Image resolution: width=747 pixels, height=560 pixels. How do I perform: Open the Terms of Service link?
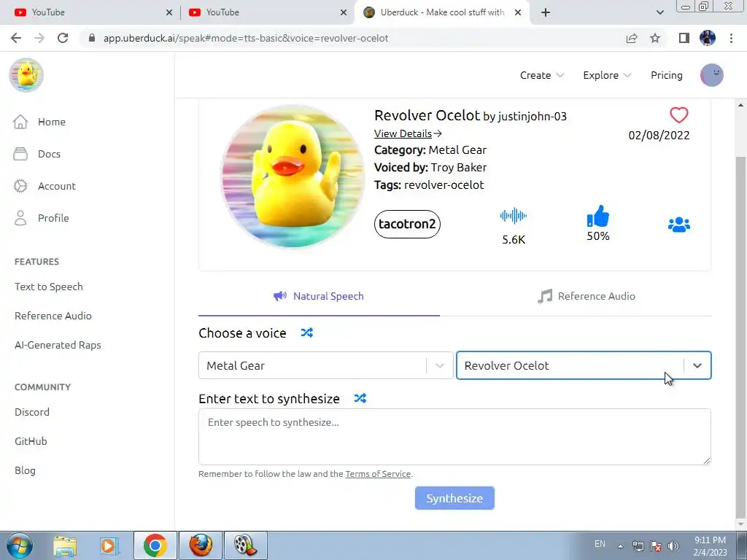(378, 474)
